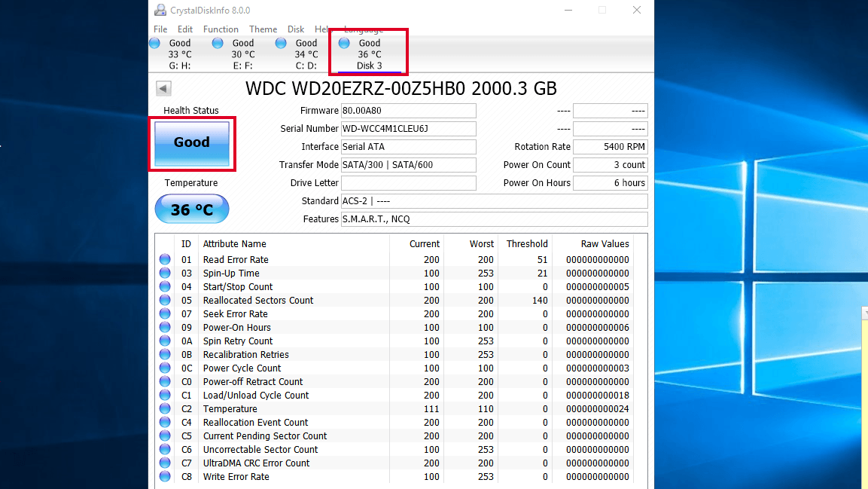This screenshot has height=489, width=868.
Task: Select the G: H: disk tab
Action: (180, 53)
